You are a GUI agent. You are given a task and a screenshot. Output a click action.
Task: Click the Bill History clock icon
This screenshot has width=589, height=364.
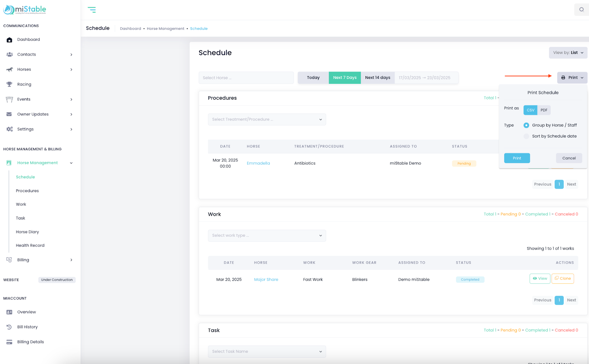[10, 327]
